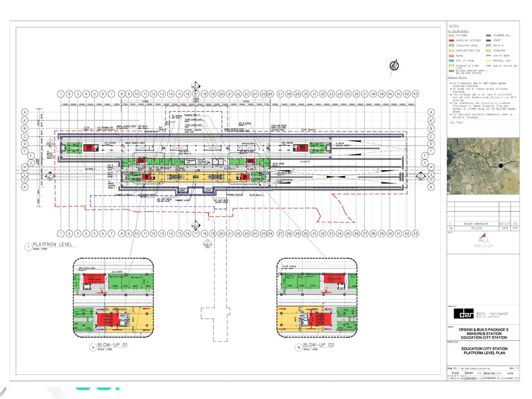This screenshot has height=399, width=532.
Task: Click grid bubble 1 in the bottom row
Action: click(61, 234)
